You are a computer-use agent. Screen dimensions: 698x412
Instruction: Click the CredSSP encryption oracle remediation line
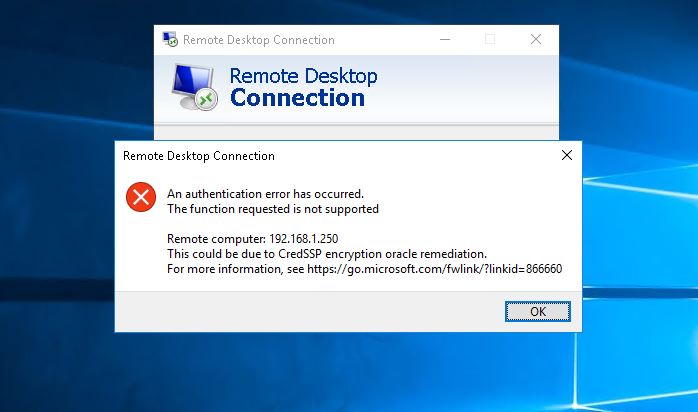tap(326, 254)
